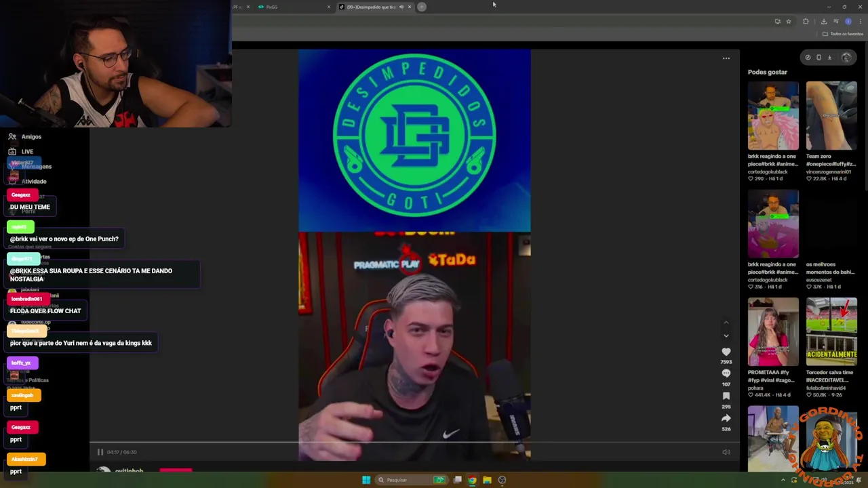Open File Explorer from the taskbar
This screenshot has width=868, height=488.
487,480
